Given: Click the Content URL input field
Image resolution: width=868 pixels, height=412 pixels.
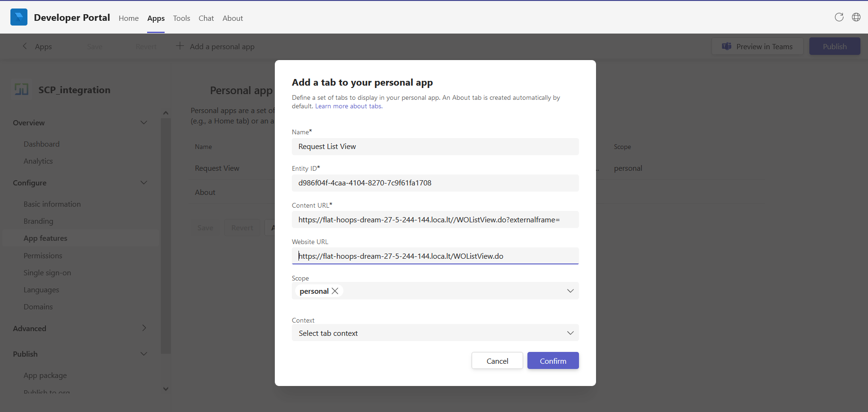Looking at the screenshot, I should 435,220.
